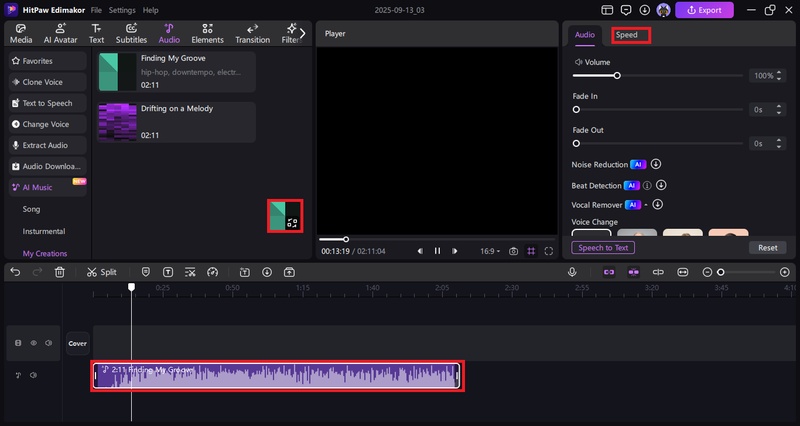
Task: Open the Settings menu
Action: pos(122,10)
